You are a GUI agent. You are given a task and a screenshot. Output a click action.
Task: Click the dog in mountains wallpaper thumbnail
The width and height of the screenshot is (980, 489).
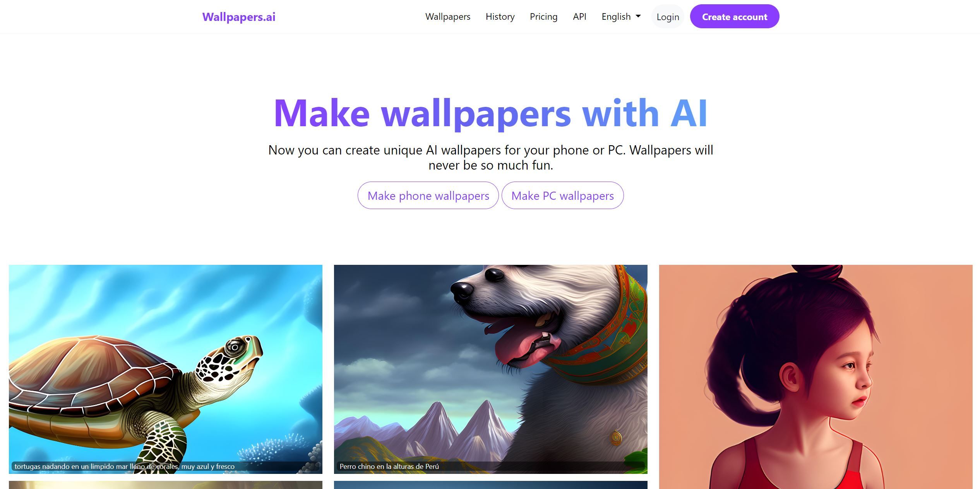(x=490, y=366)
